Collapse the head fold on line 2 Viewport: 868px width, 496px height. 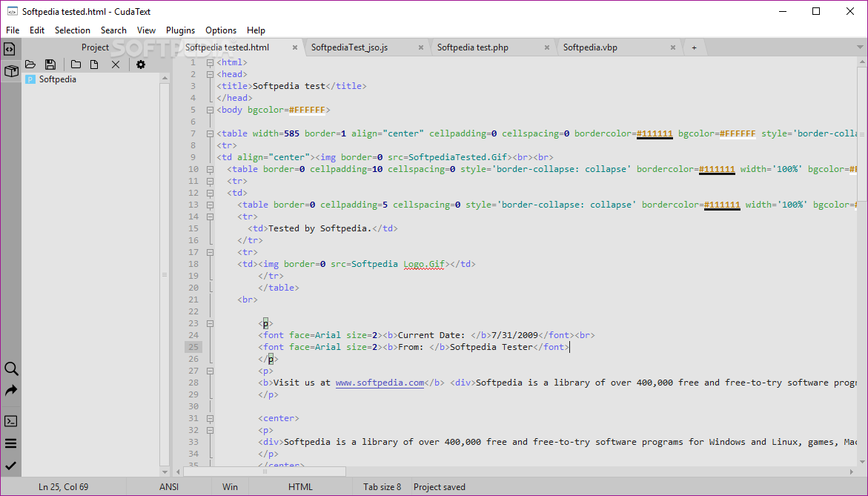click(x=210, y=74)
